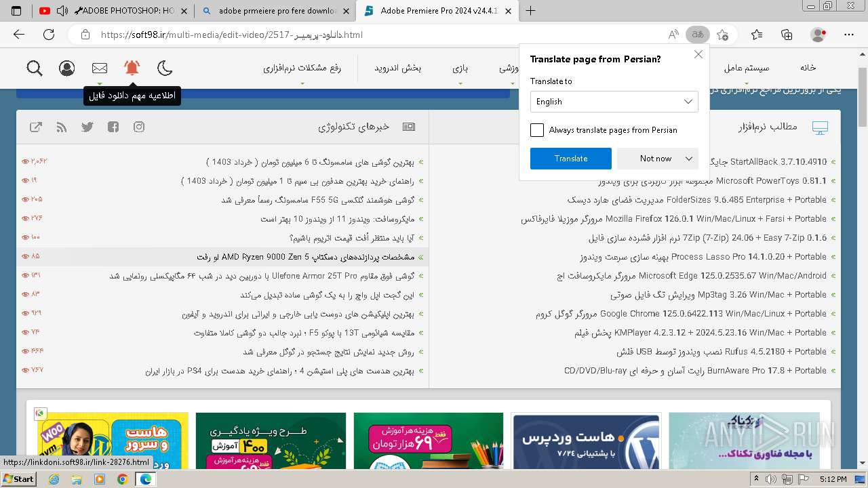Open the هاست وردپرس WordPress hosting banner

click(x=585, y=441)
